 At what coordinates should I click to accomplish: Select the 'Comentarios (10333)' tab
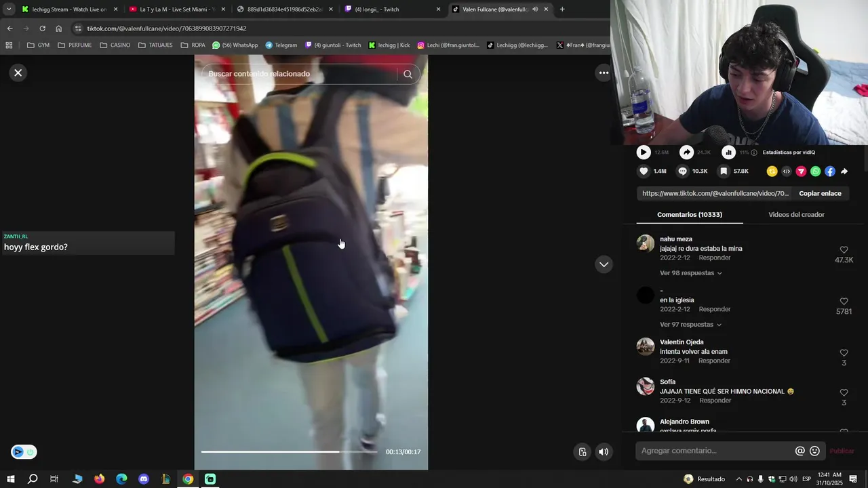point(690,215)
